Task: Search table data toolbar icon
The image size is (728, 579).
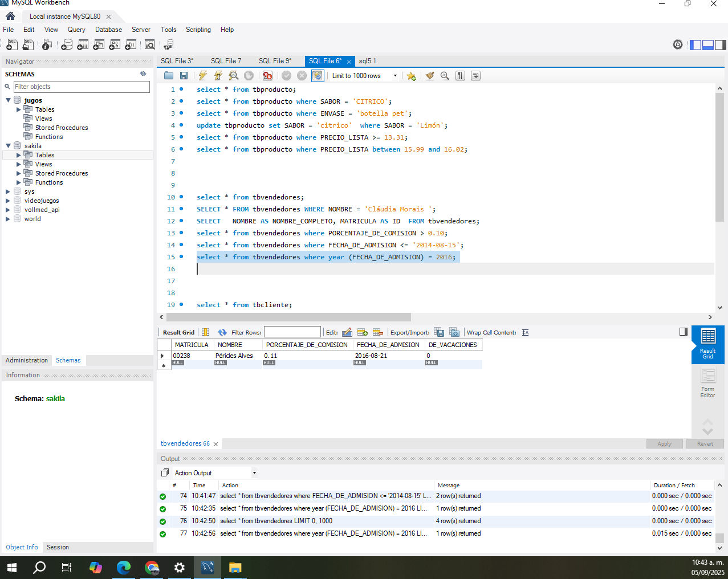Action: 150,44
